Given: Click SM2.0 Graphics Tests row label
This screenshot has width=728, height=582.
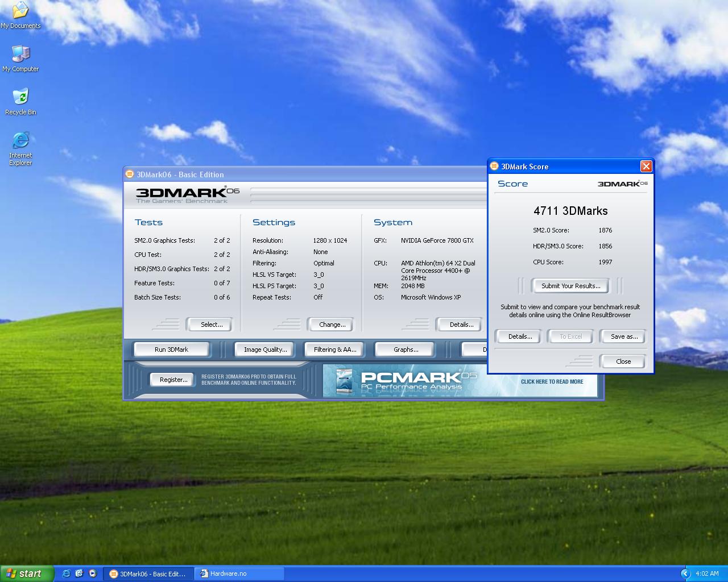Looking at the screenshot, I should 164,240.
